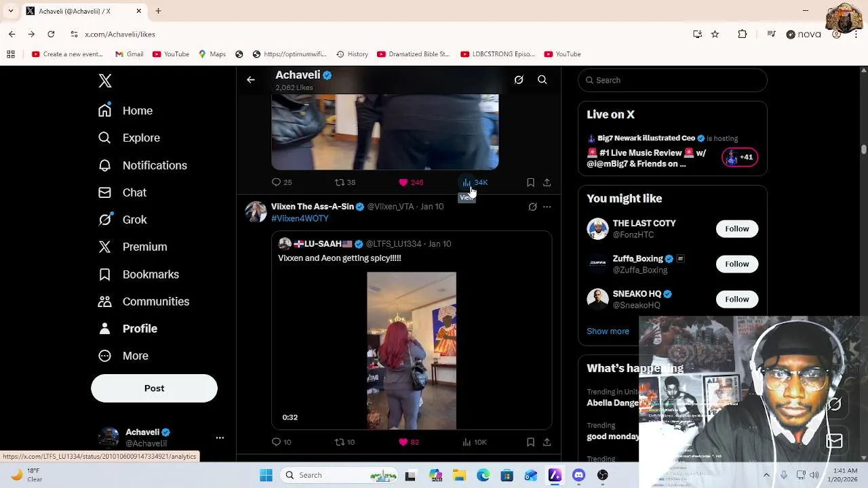Screen dimensions: 868x488
Task: View analytics for the 10K views post
Action: (475, 442)
